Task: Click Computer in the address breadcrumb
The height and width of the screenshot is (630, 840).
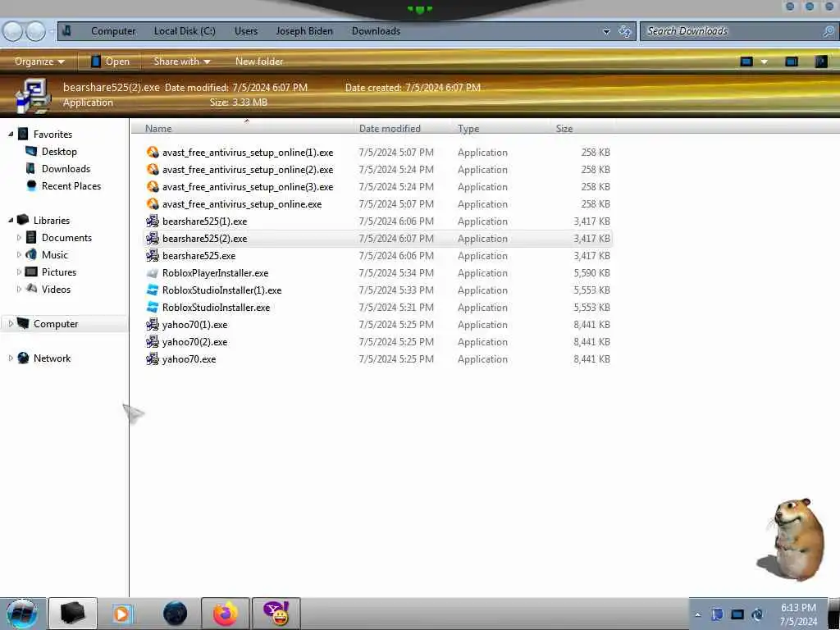Action: [x=113, y=31]
